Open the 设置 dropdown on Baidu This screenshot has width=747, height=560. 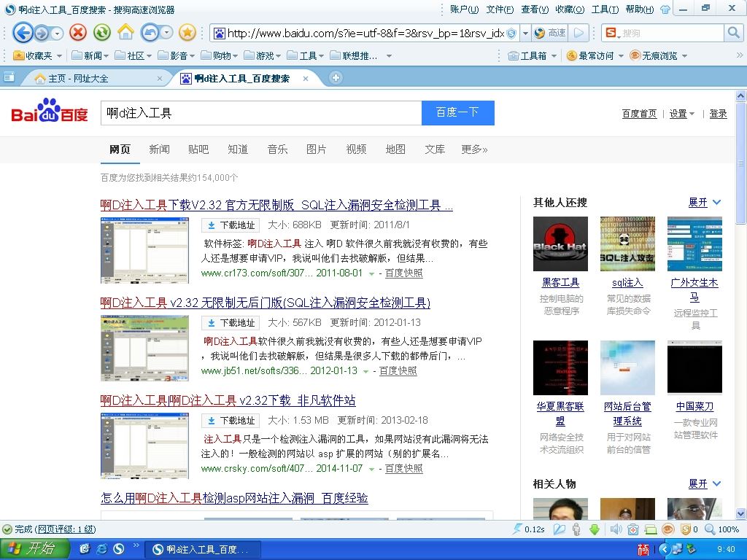point(682,113)
